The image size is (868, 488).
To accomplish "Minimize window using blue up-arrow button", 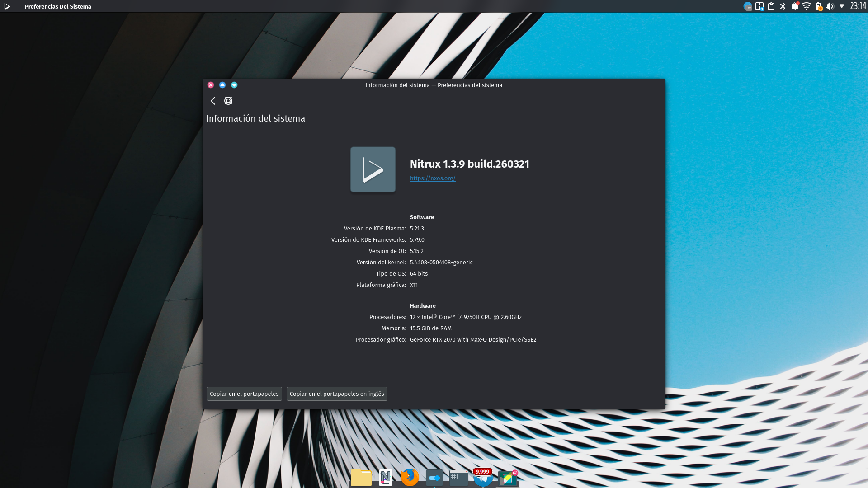I will pos(222,85).
